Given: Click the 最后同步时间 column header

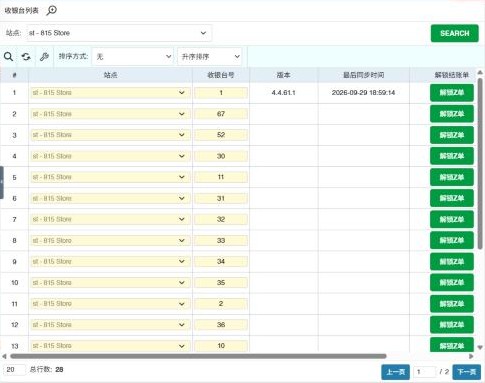Looking at the screenshot, I should point(364,75).
